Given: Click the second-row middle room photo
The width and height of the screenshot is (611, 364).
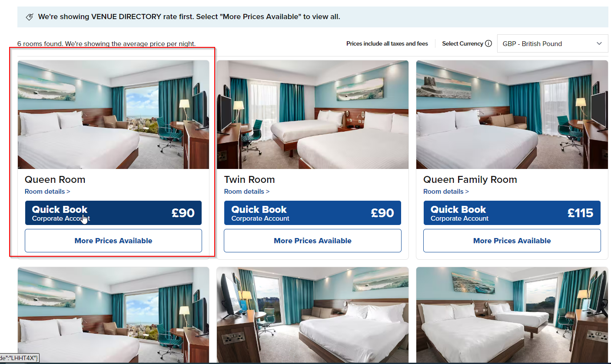Looking at the screenshot, I should 312,315.
